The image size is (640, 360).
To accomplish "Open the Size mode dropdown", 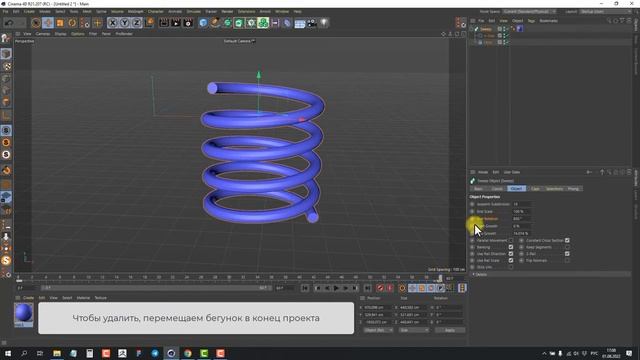I will [x=413, y=330].
